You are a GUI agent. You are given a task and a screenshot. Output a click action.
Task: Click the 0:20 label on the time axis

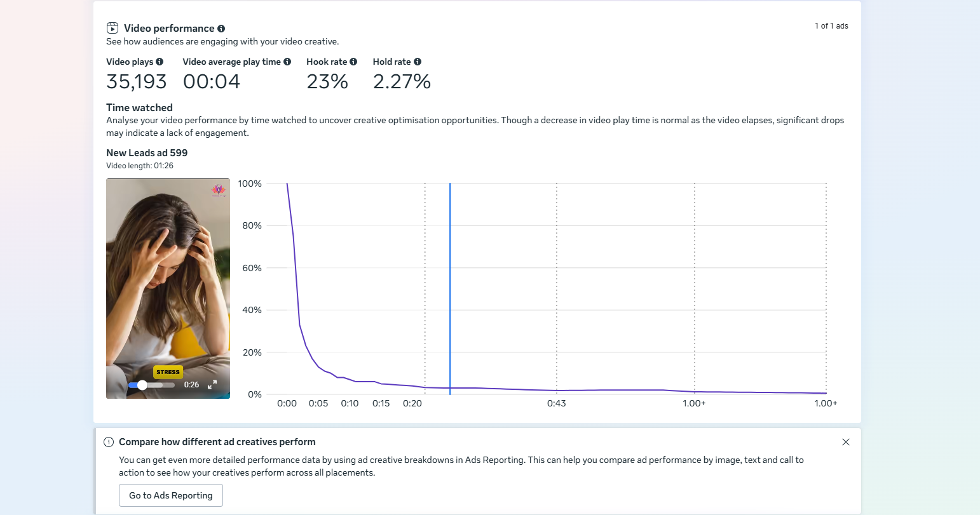[412, 403]
